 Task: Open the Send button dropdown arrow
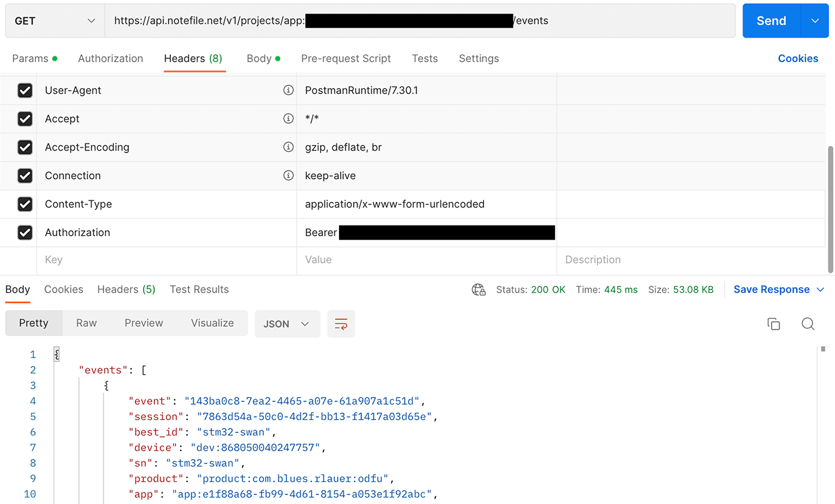pos(815,21)
